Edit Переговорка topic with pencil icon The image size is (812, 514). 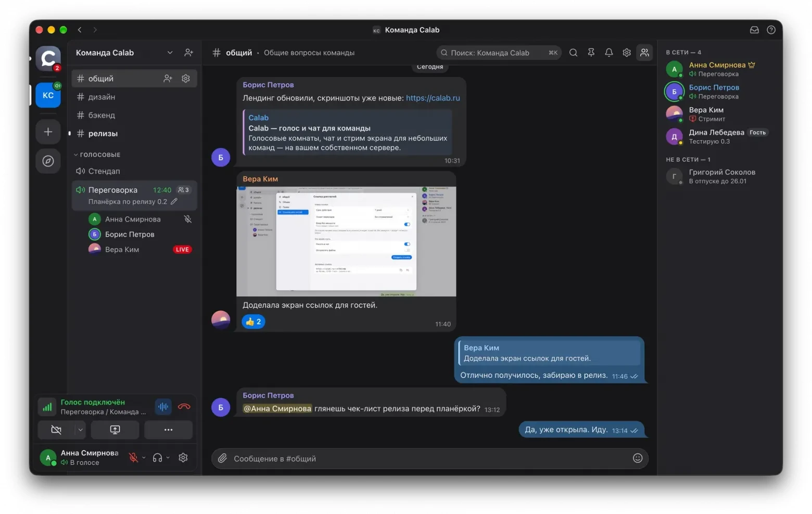[174, 201]
